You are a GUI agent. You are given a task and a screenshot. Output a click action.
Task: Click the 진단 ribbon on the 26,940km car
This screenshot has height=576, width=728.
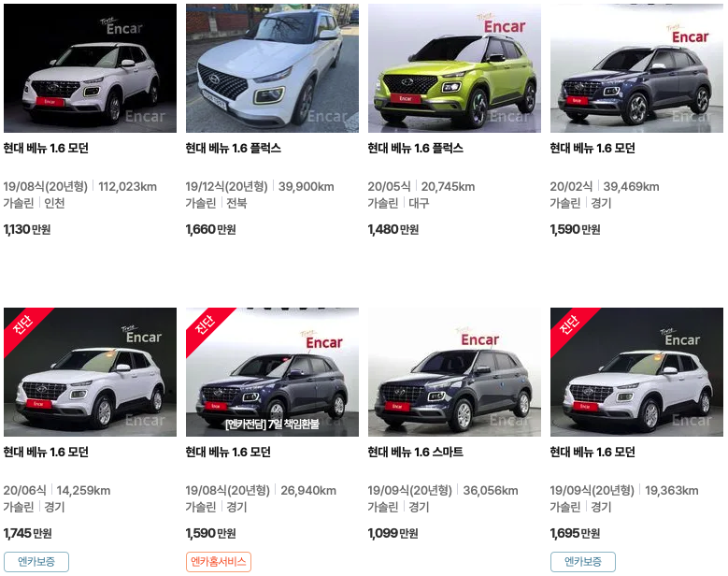[x=205, y=325]
